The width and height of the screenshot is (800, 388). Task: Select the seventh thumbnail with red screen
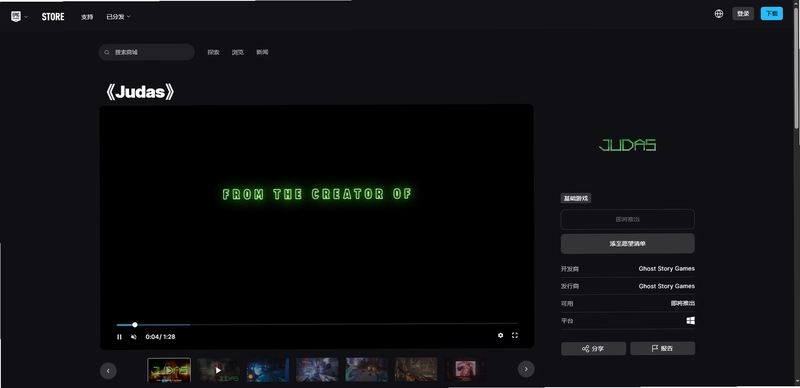[465, 370]
